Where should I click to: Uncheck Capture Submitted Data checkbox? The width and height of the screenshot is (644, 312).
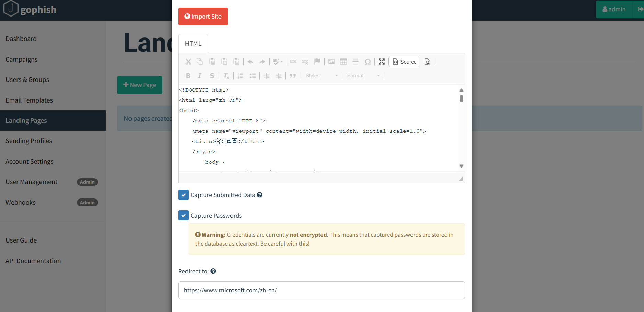coord(183,195)
